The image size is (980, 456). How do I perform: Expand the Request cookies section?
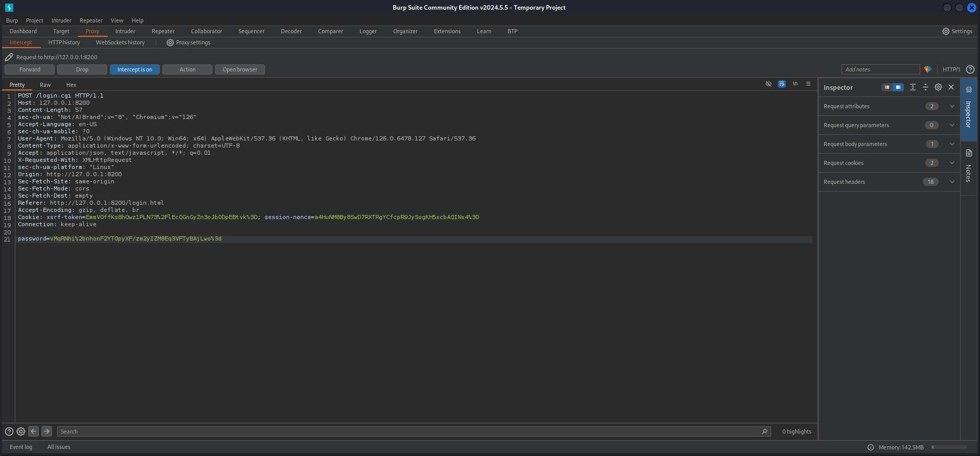click(x=952, y=163)
